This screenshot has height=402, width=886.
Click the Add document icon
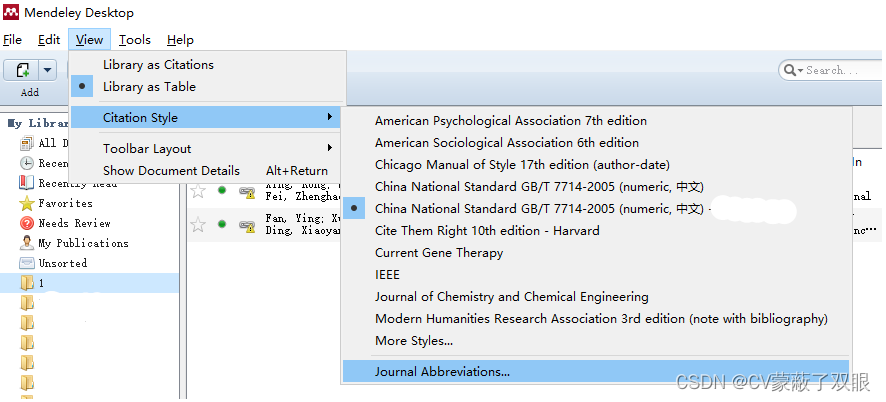click(22, 71)
